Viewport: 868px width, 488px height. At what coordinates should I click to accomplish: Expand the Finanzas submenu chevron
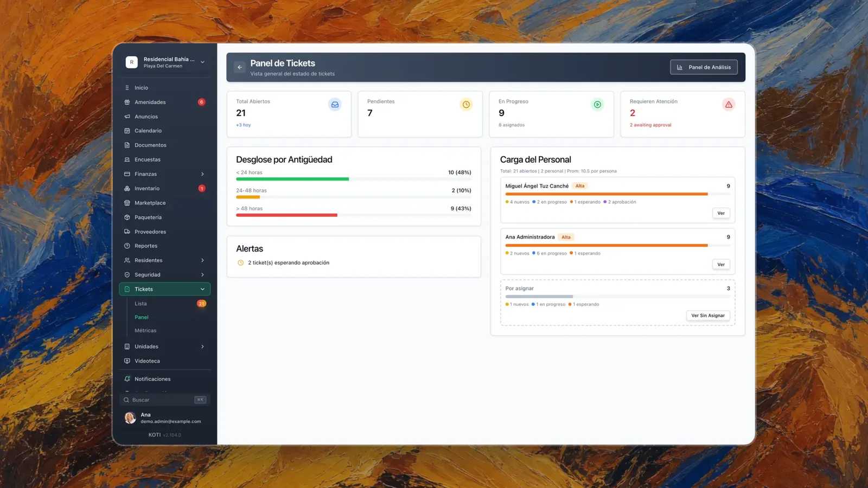pyautogui.click(x=202, y=174)
